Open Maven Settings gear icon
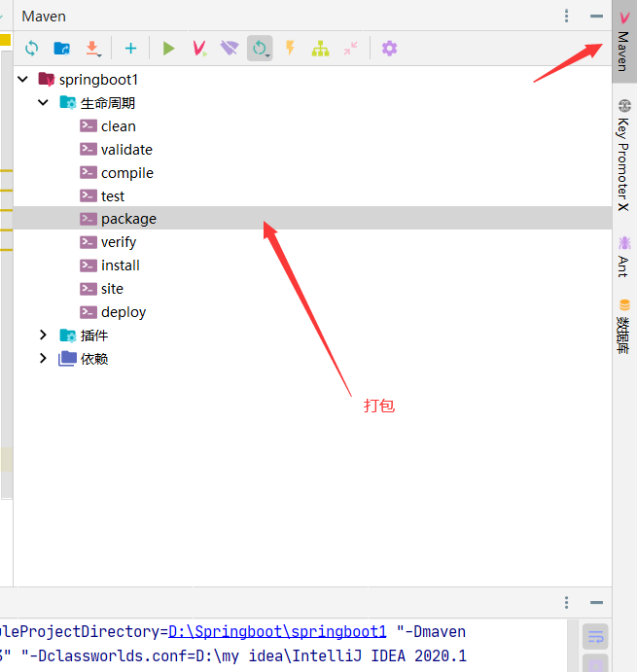The image size is (637, 672). 389,49
